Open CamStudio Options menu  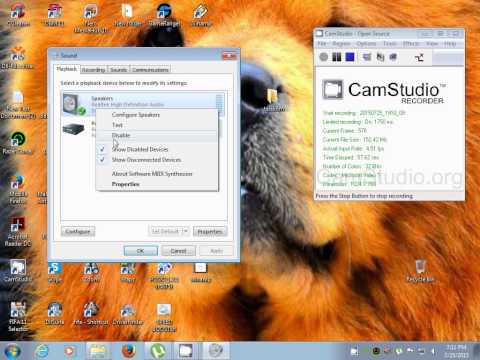pos(366,44)
